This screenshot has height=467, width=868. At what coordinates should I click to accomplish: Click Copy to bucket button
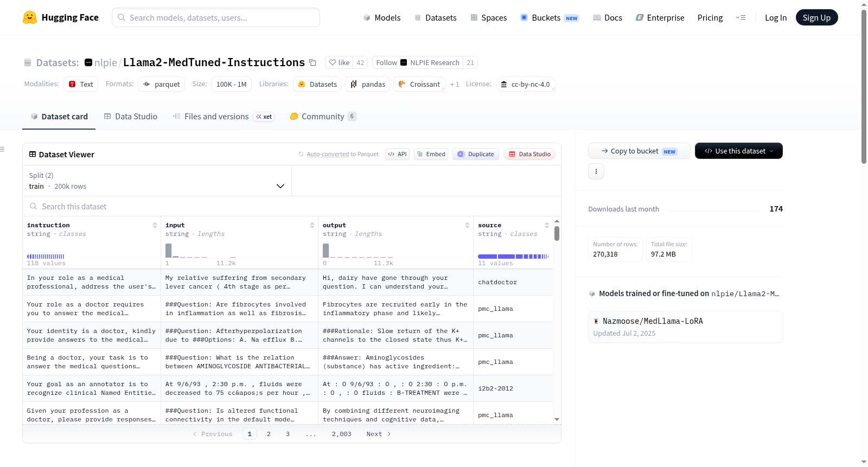point(639,151)
